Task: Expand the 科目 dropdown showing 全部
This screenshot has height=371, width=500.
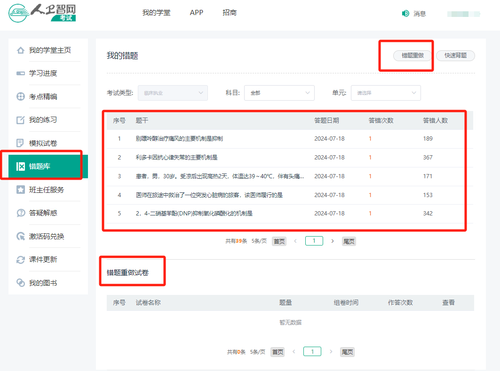Action: 279,93
